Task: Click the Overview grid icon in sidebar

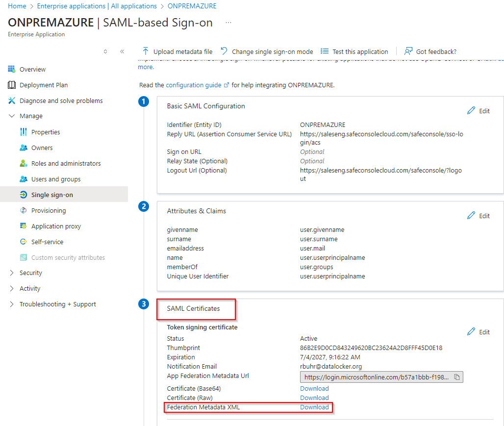Action: pyautogui.click(x=12, y=69)
